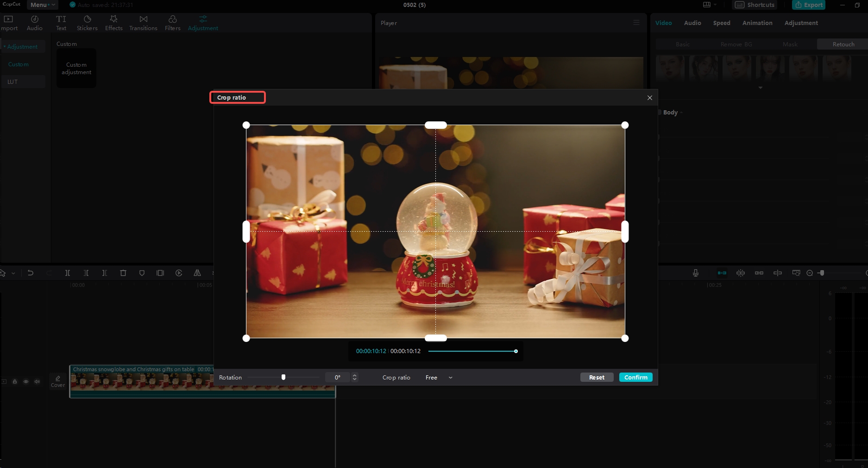Switch to the Adjustment inspector tab
Image resolution: width=868 pixels, height=468 pixels.
tap(801, 23)
